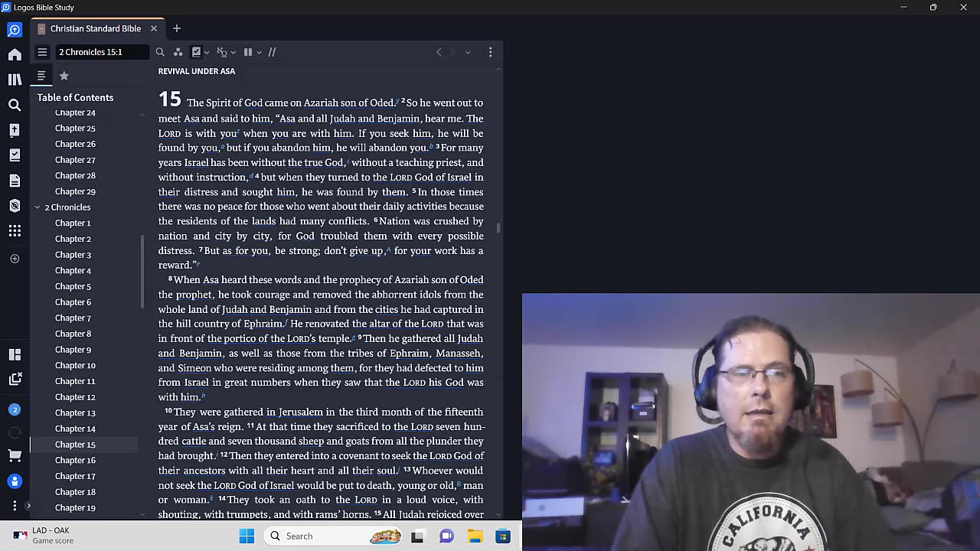
Task: Select Chapter 5 under 2 Chronicles
Action: pos(73,286)
